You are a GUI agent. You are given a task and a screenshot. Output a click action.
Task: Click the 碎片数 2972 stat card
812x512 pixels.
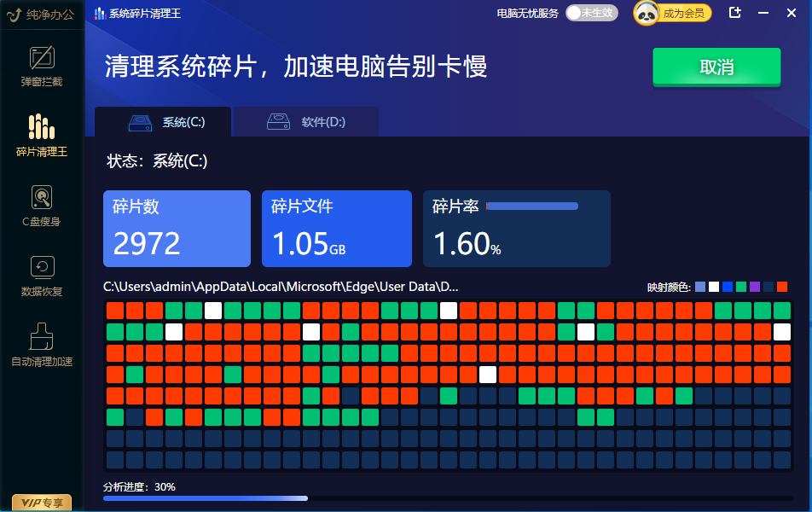pos(177,229)
